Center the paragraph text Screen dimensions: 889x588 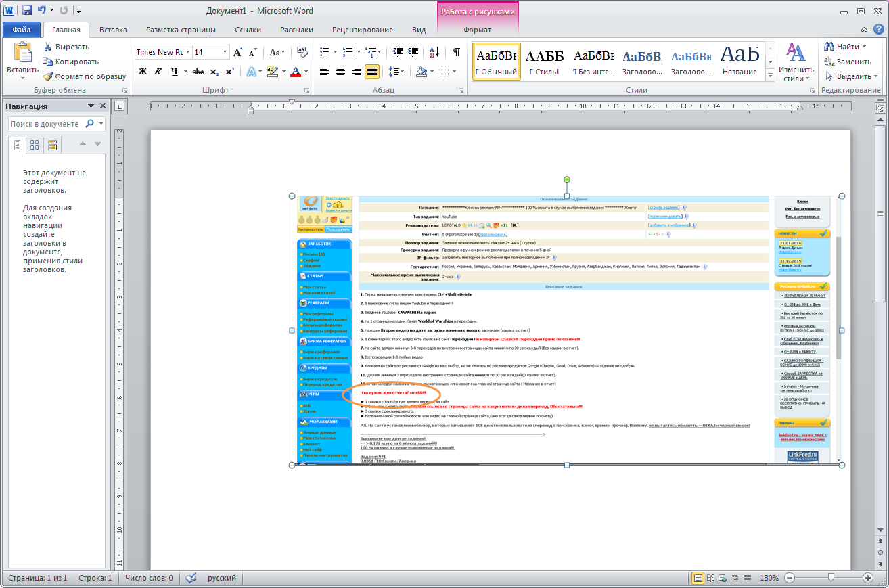point(340,72)
